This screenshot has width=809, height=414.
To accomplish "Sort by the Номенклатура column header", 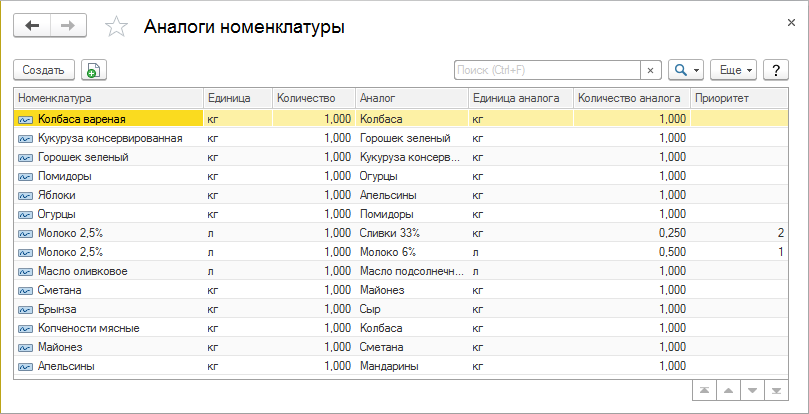I will pyautogui.click(x=107, y=98).
